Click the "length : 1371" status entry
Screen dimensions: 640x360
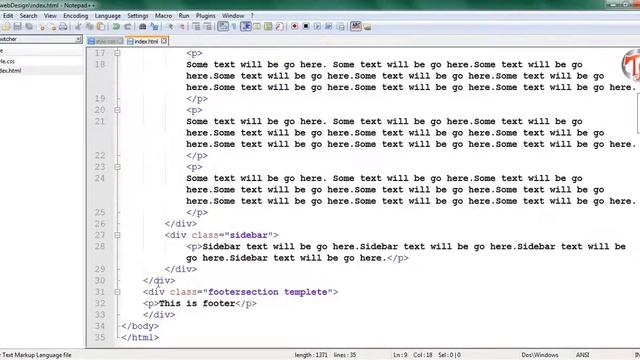(x=311, y=355)
